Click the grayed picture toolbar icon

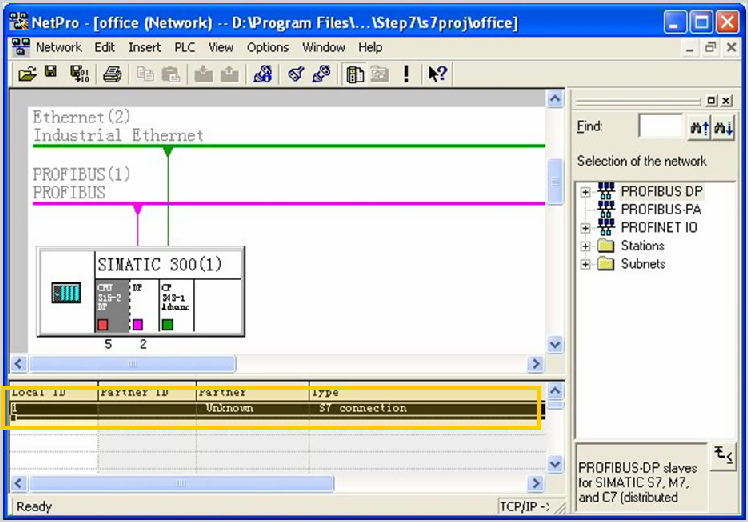(x=380, y=74)
